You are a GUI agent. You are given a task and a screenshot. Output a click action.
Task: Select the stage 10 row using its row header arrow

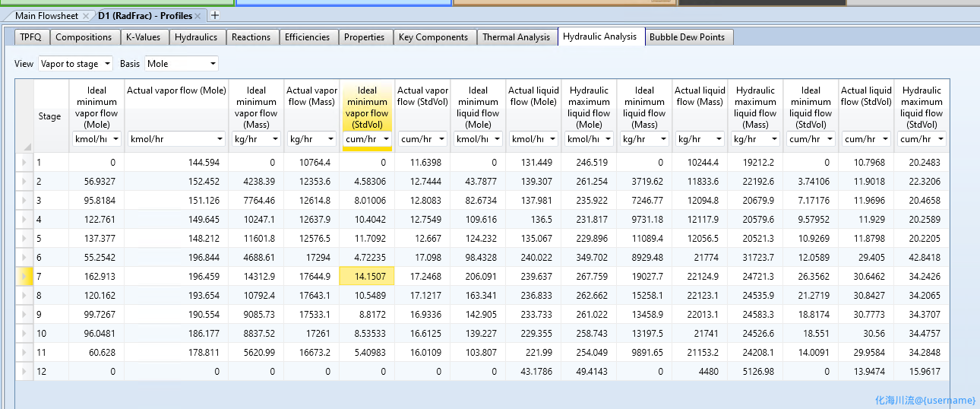coord(24,334)
